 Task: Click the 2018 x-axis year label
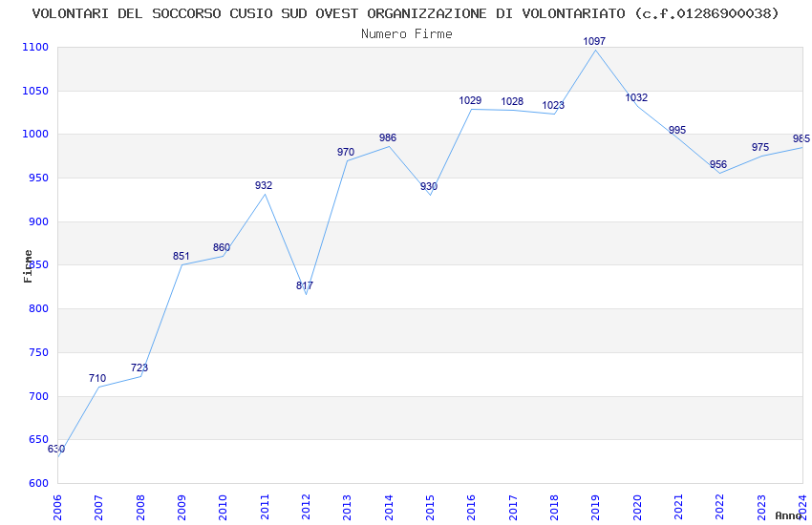click(554, 508)
